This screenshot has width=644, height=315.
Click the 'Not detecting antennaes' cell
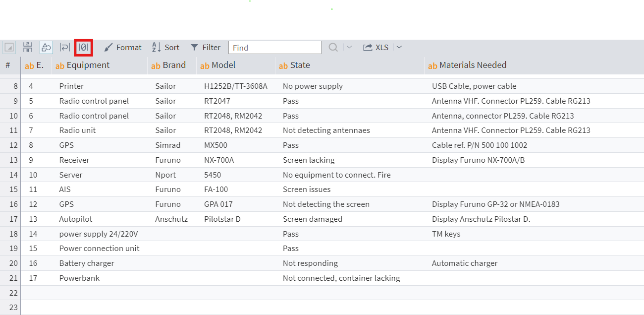(326, 130)
